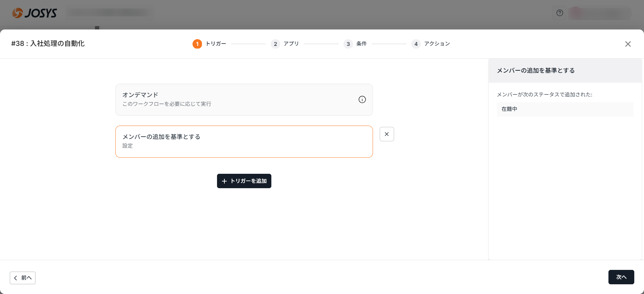This screenshot has width=644, height=294.
Task: Click the メンバーが次のステータスで追加された label
Action: coord(544,94)
